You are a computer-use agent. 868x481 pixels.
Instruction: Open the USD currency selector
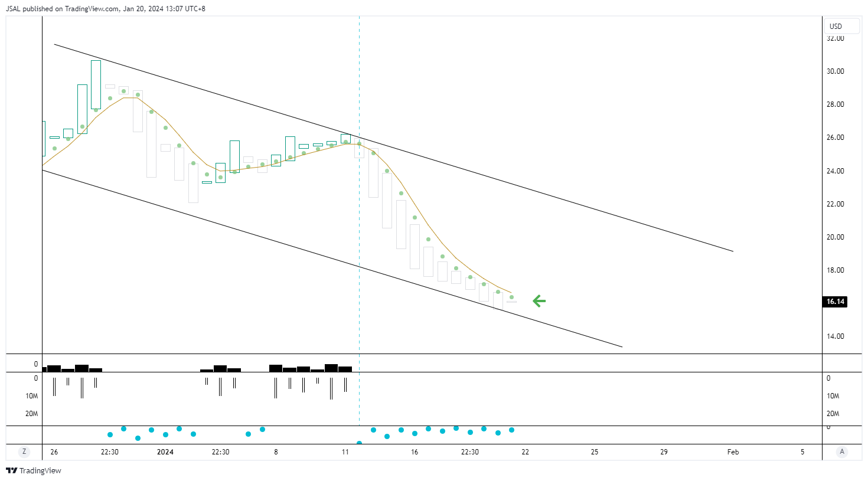pos(841,26)
